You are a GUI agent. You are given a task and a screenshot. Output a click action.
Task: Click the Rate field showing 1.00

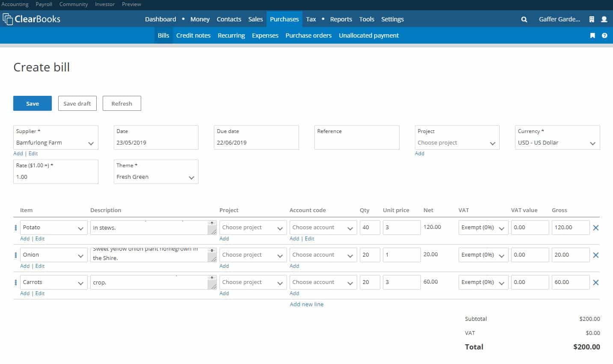click(56, 172)
